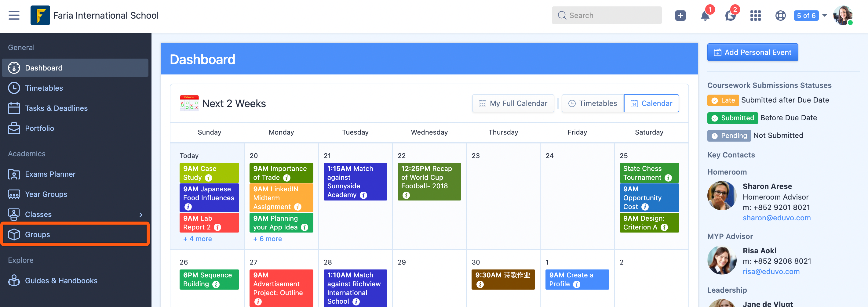Click inside the Search field
Viewport: 868px width, 307px height.
[607, 15]
